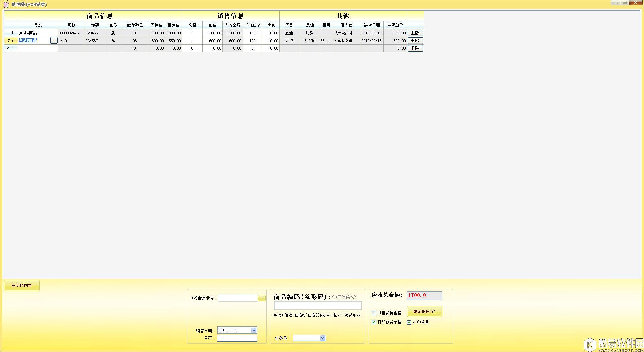Click inside the 商品编码(条形码) barcode input
644x352 pixels.
pyautogui.click(x=317, y=305)
